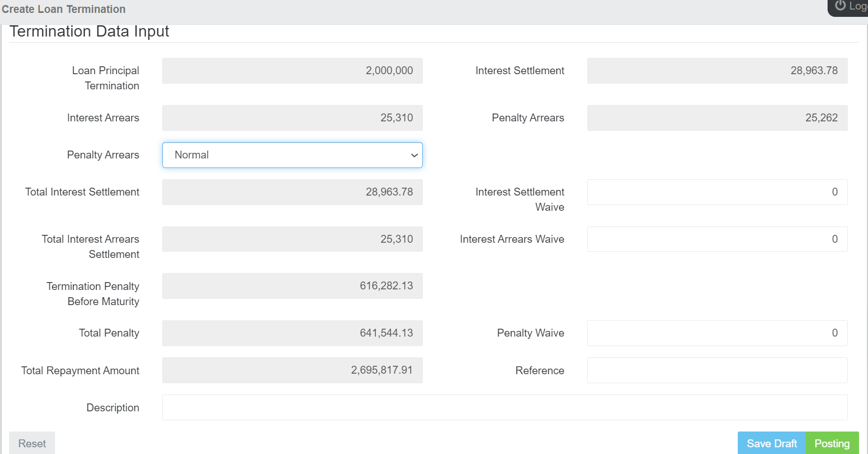
Task: Click into the Description text box
Action: point(504,407)
